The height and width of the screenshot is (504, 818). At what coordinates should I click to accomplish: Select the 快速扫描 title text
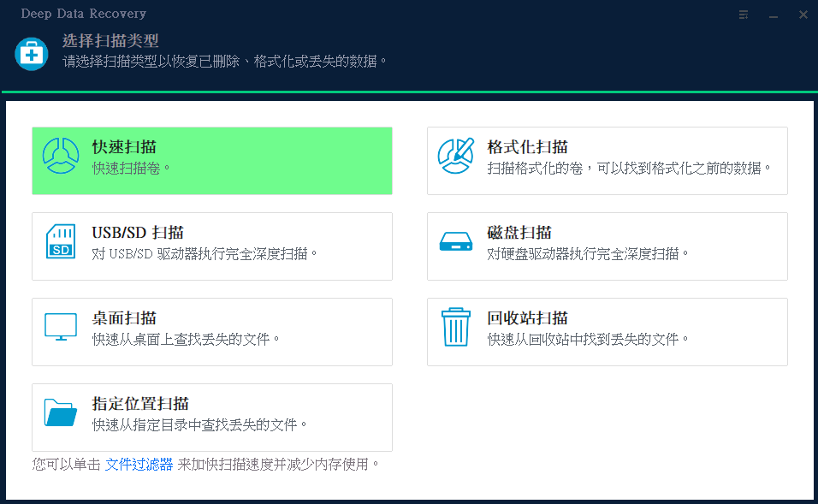coord(124,147)
